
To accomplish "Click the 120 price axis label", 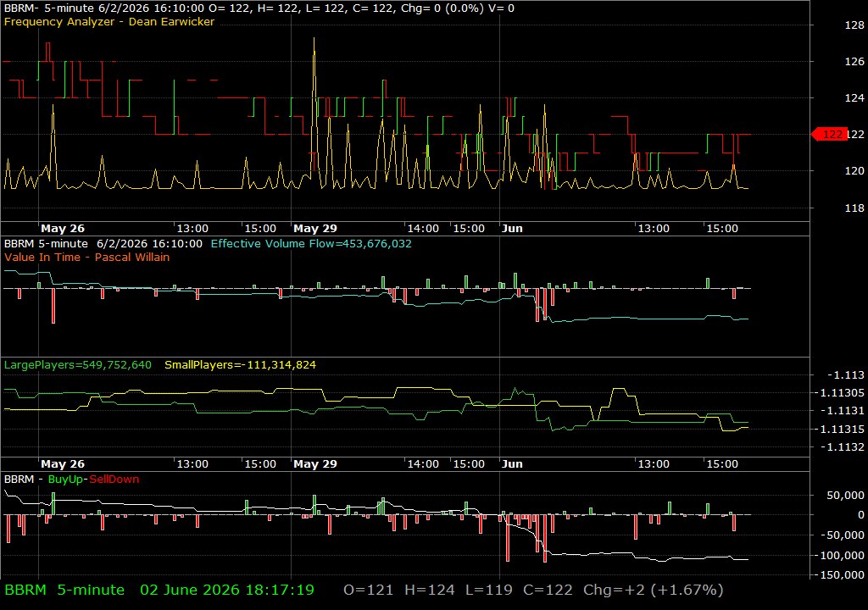I will click(854, 170).
